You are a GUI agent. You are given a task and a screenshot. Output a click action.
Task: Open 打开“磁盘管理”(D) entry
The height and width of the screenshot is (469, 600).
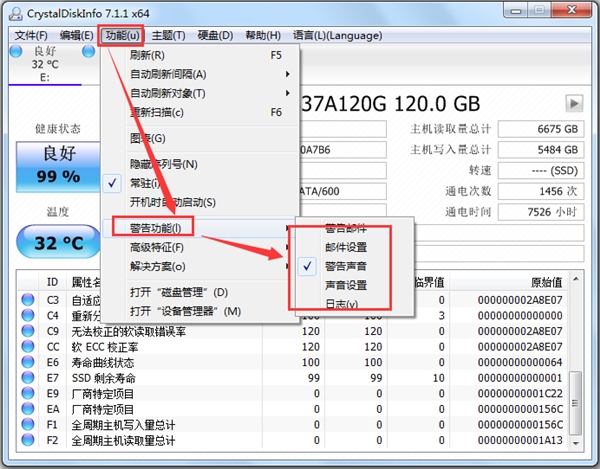click(x=200, y=292)
